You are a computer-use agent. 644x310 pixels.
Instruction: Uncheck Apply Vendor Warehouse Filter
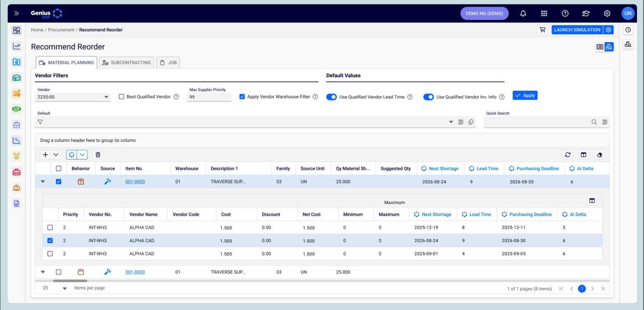click(x=242, y=96)
